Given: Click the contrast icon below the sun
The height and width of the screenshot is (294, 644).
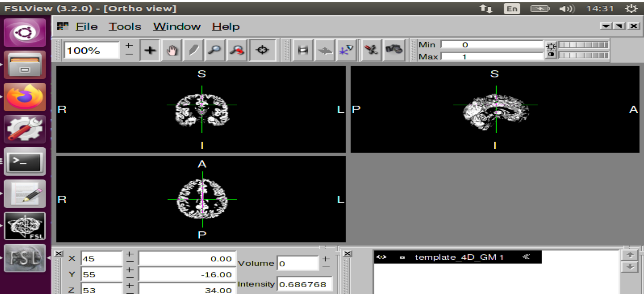Looking at the screenshot, I should 551,54.
